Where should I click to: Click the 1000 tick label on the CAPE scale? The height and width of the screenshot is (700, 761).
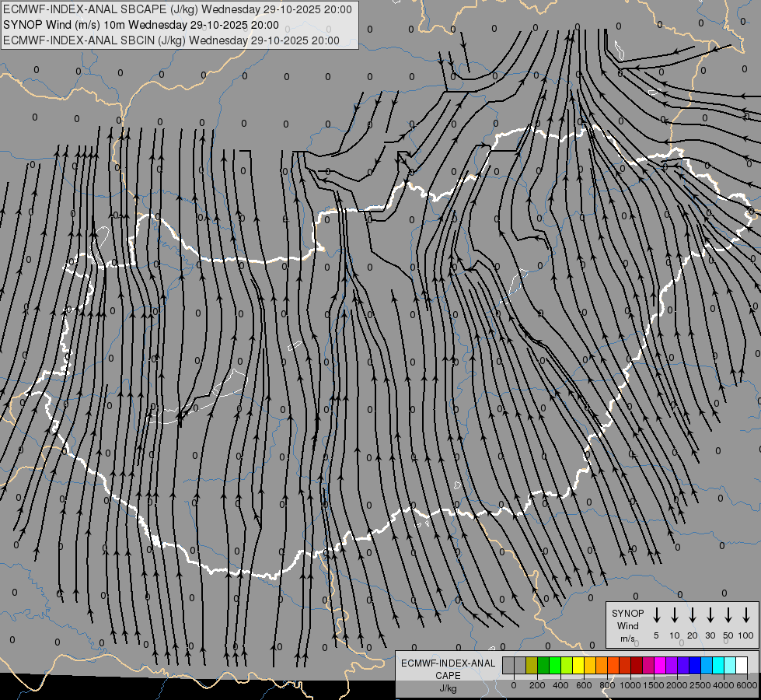coord(630,685)
